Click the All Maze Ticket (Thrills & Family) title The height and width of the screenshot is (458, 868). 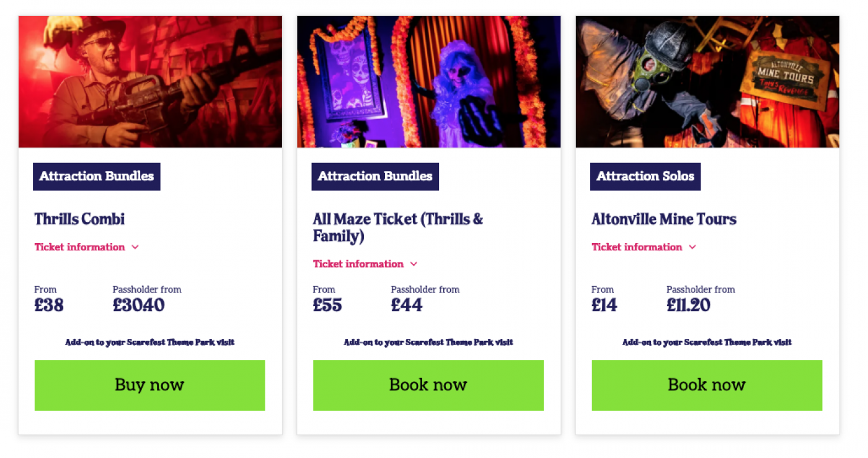397,227
